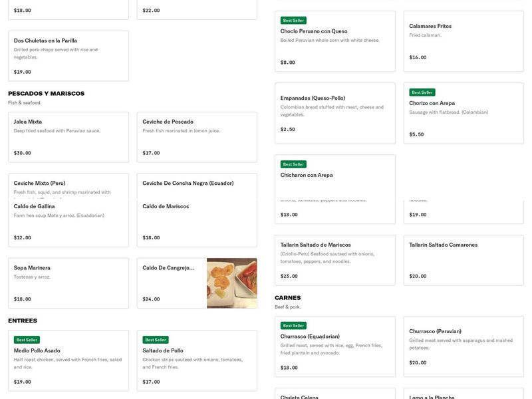Open Tallarin Saltado de Mariscos card
The image size is (532, 399).
[x=334, y=260]
